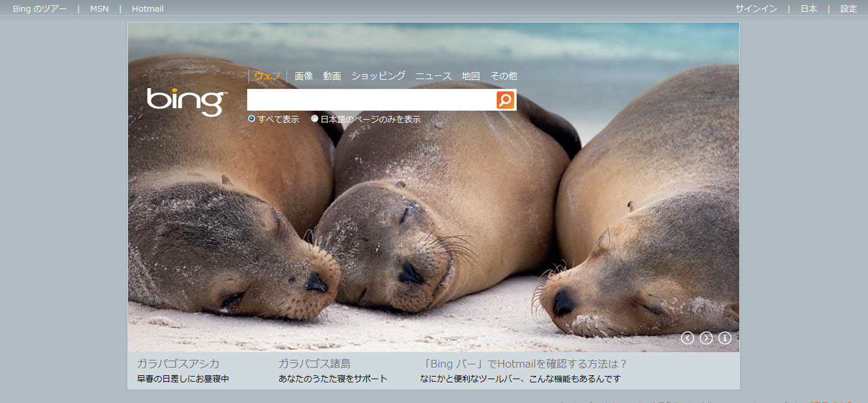Open the image info icon
Image resolution: width=868 pixels, height=403 pixels.
[x=725, y=338]
